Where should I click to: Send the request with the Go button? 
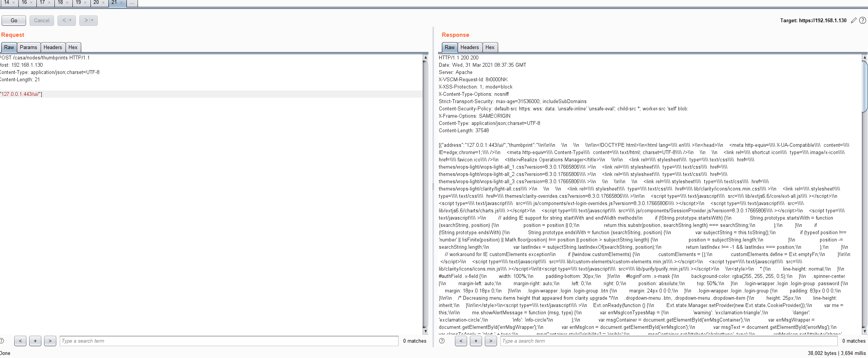pos(14,21)
